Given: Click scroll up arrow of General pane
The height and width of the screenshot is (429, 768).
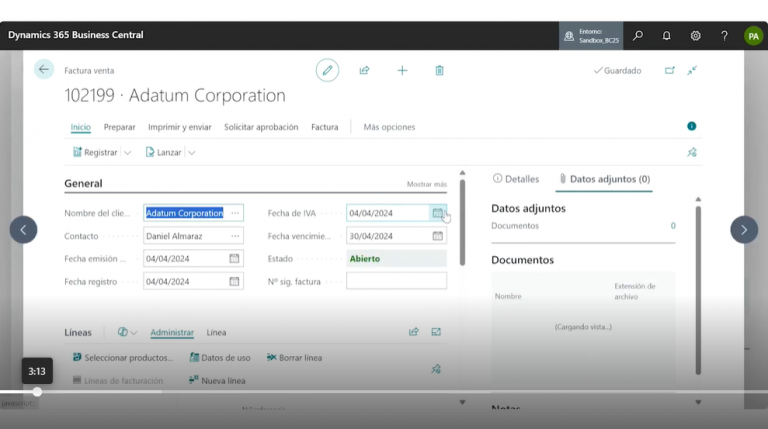Looking at the screenshot, I should coord(462,173).
